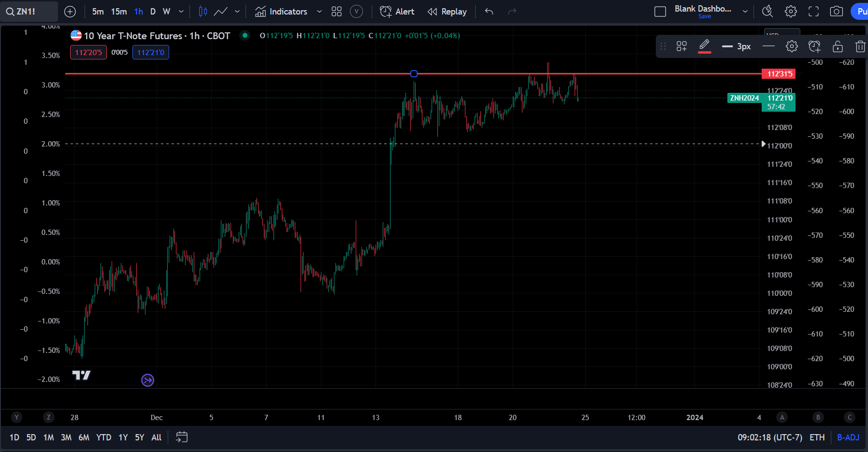Set the date range to 1Y

pyautogui.click(x=123, y=437)
